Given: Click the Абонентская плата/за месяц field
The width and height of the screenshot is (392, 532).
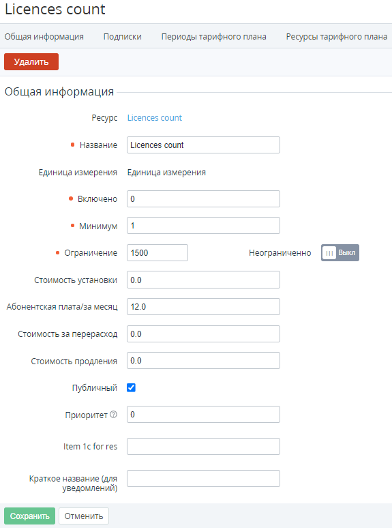Looking at the screenshot, I should click(203, 307).
